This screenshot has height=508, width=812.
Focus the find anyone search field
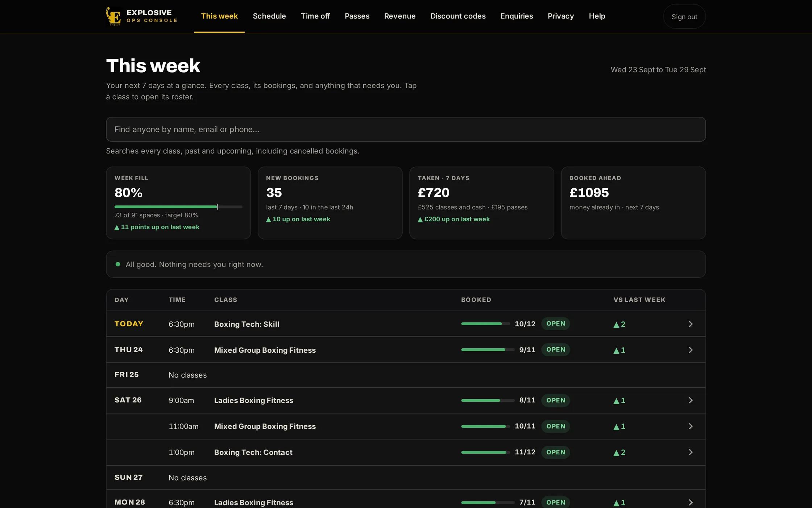tap(406, 129)
